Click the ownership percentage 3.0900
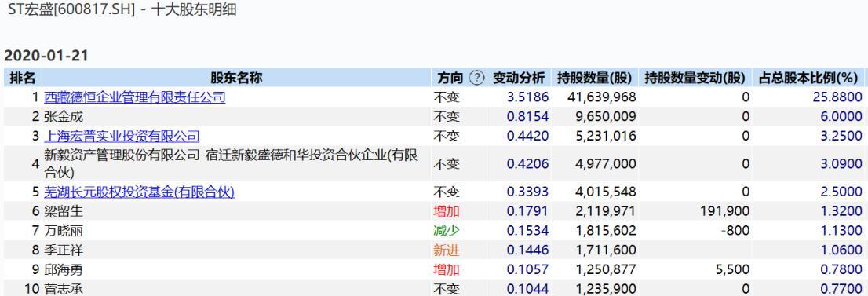Image resolution: width=868 pixels, height=296 pixels. (841, 164)
